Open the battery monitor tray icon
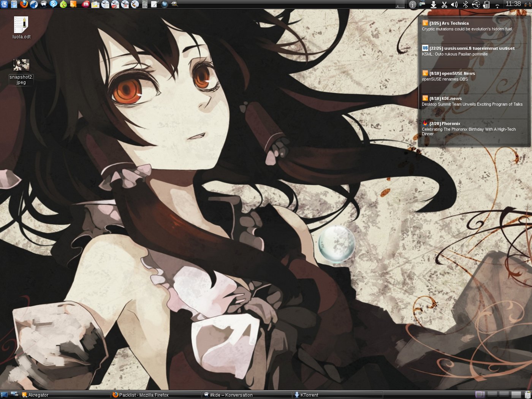The width and height of the screenshot is (532, 399). click(x=486, y=5)
